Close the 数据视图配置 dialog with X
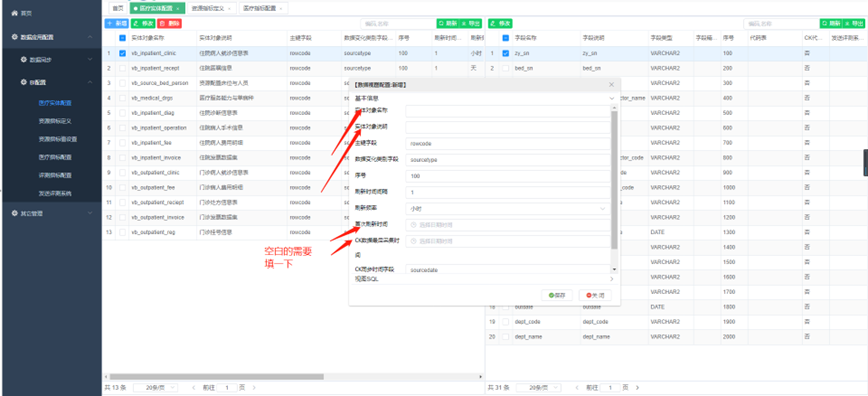This screenshot has width=868, height=396. (x=611, y=85)
